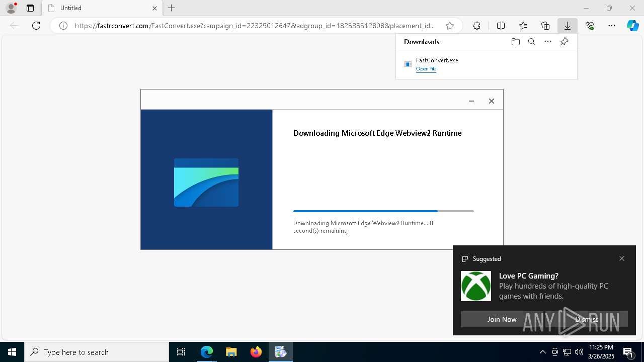Open File Explorer from the taskbar
644x362 pixels.
tap(231, 352)
